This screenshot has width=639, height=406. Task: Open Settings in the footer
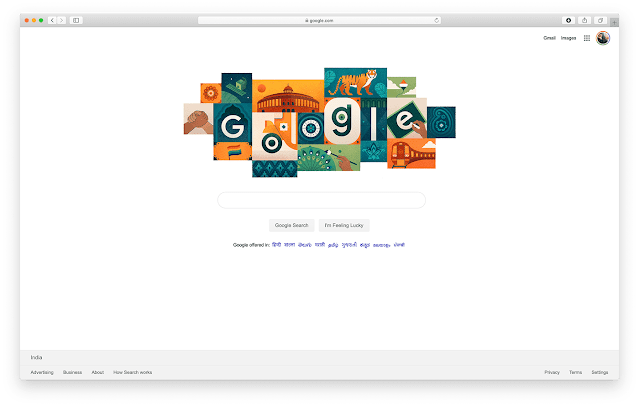pos(599,372)
